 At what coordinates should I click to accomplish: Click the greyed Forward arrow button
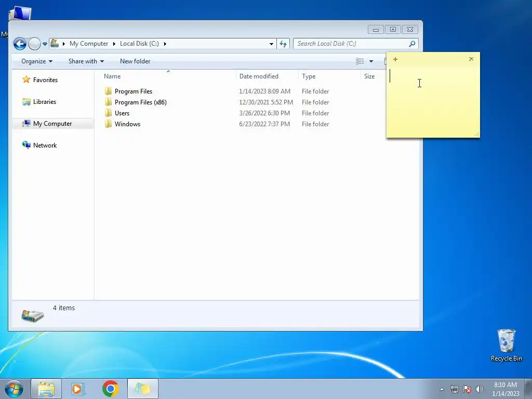(34, 44)
